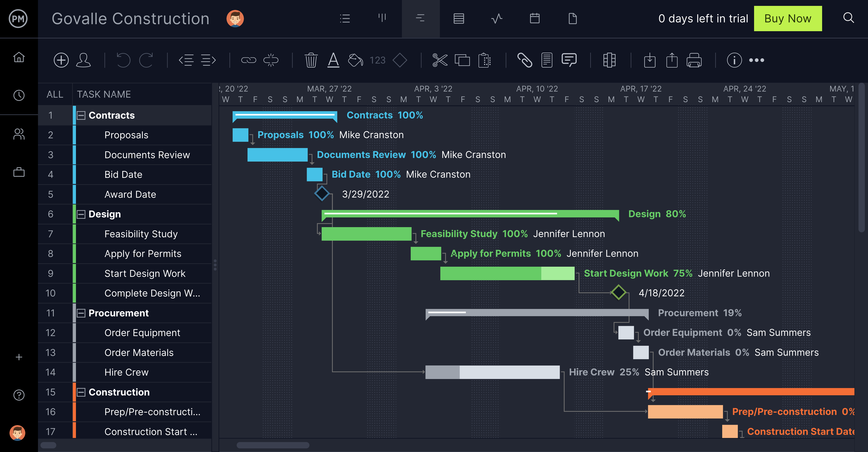Viewport: 868px width, 452px height.
Task: Collapse the Contracts task group
Action: (81, 115)
